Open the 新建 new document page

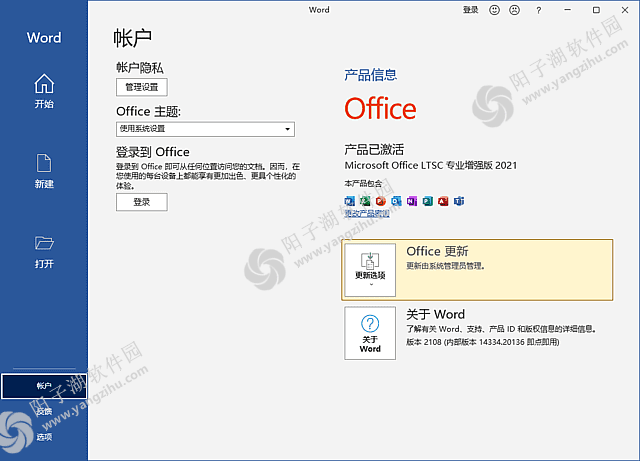coord(44,171)
